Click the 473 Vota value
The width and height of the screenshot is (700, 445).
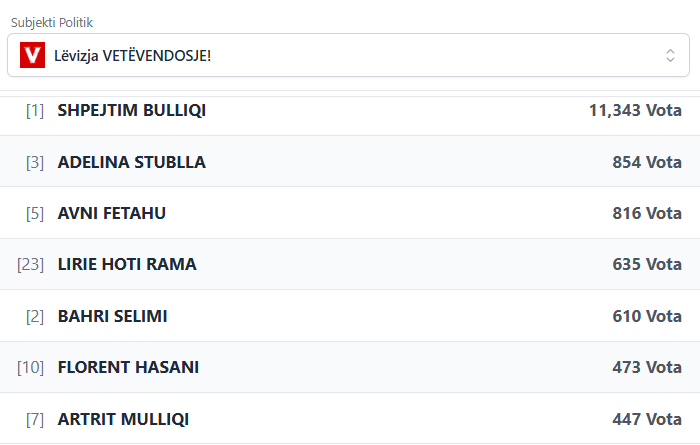click(x=647, y=368)
